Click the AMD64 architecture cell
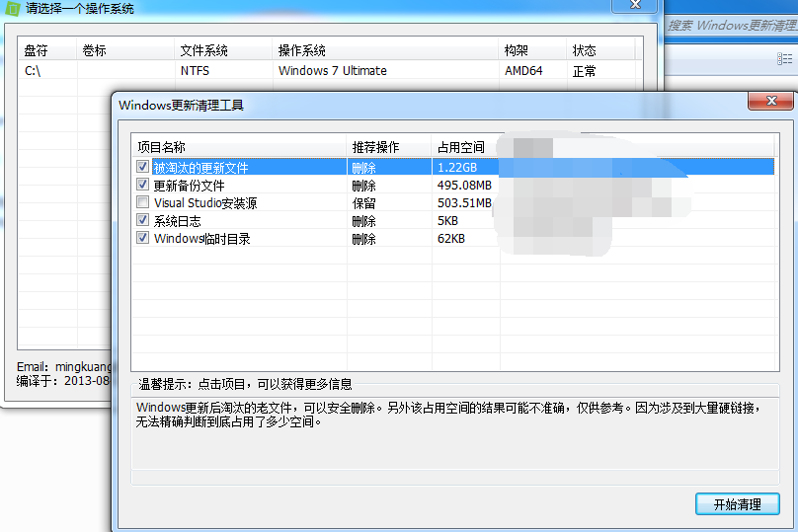798x532 pixels. click(523, 71)
